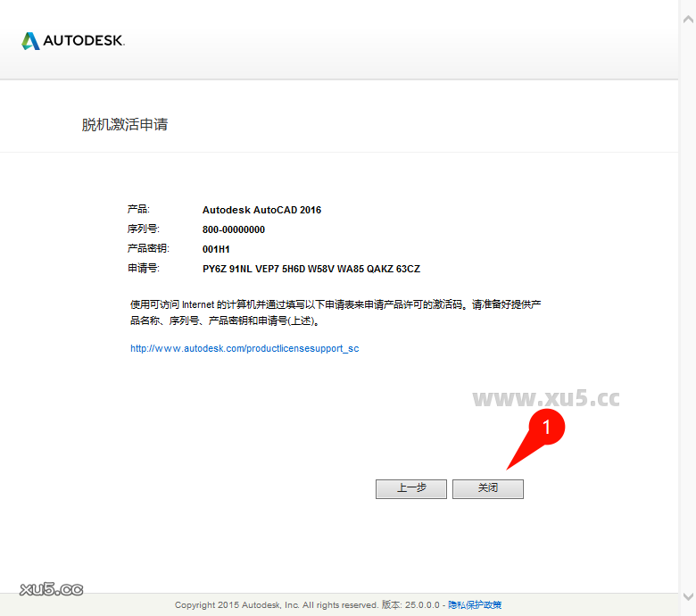Go back with the 上一步 button
The width and height of the screenshot is (696, 616).
(411, 488)
